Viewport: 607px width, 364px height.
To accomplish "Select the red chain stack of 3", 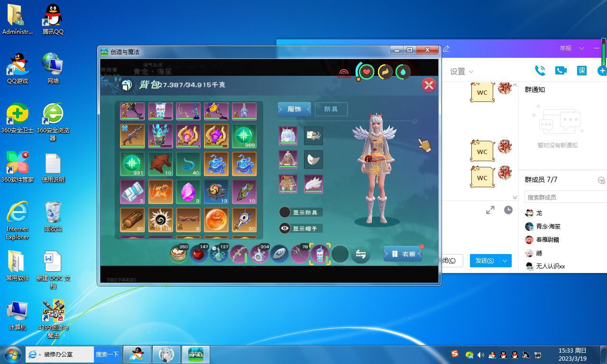I will [x=188, y=220].
